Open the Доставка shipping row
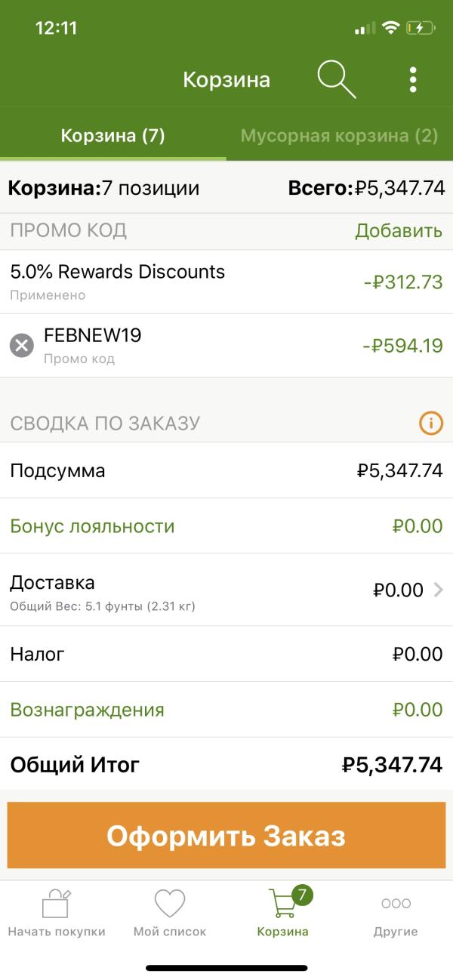The width and height of the screenshot is (453, 980). point(226,590)
